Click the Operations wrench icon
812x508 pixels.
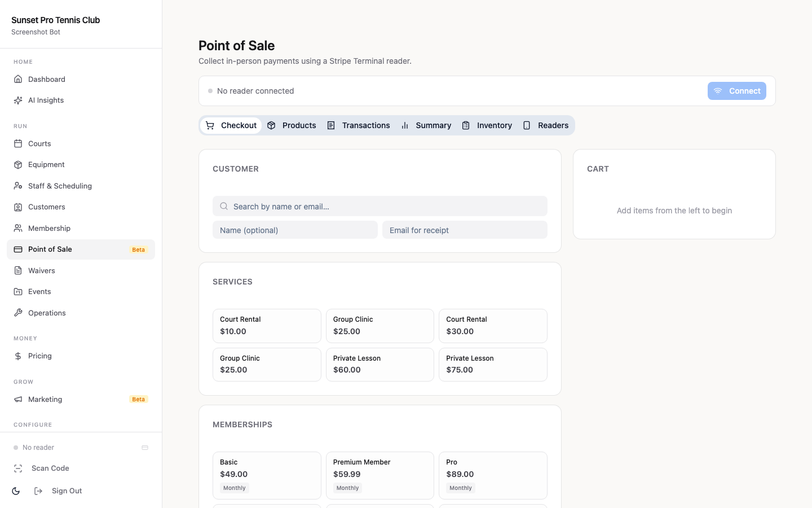click(x=18, y=313)
